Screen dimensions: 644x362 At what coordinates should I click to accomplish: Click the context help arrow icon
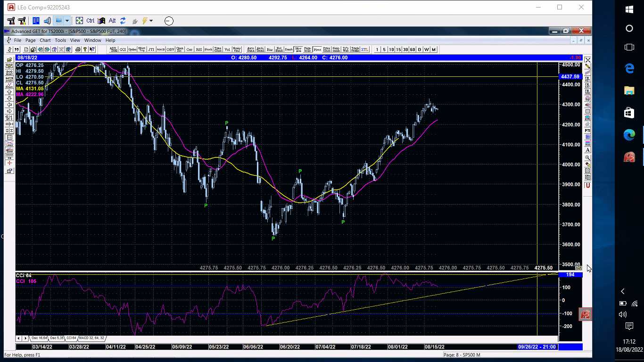click(92, 49)
